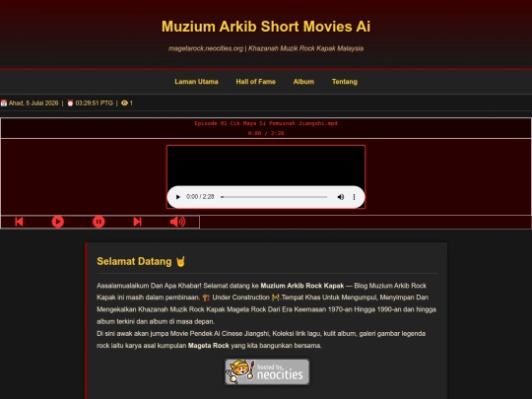This screenshot has height=399, width=532.
Task: Click the Selamat Datang heading
Action: pyautogui.click(x=141, y=261)
